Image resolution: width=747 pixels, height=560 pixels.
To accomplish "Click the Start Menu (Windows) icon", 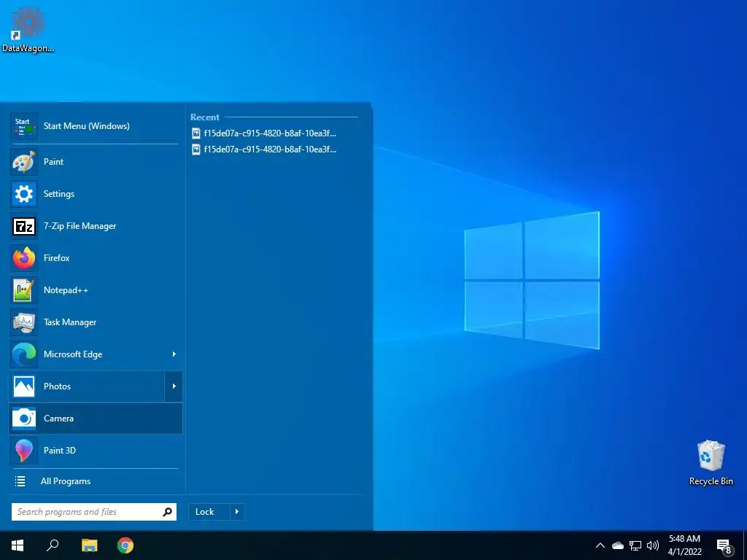I will [24, 126].
